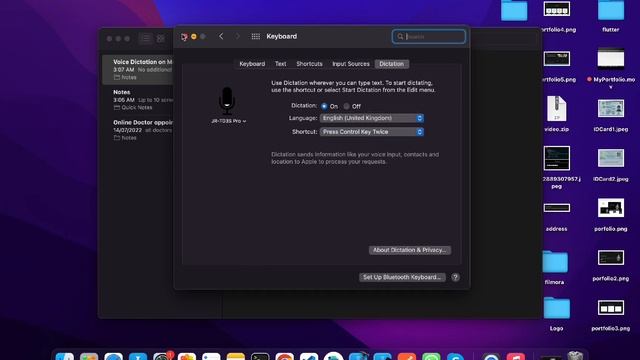This screenshot has height=360, width=640.
Task: Select the video.zip archive on desktop
Action: tap(557, 109)
